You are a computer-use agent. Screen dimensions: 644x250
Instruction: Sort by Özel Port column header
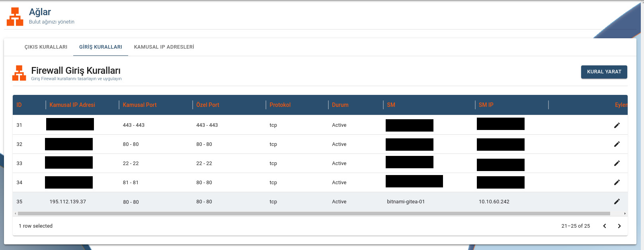click(208, 105)
